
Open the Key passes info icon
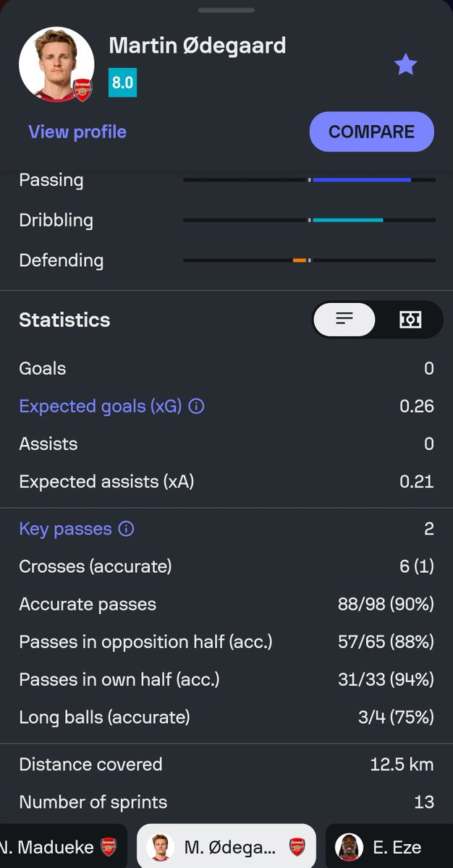click(x=126, y=529)
